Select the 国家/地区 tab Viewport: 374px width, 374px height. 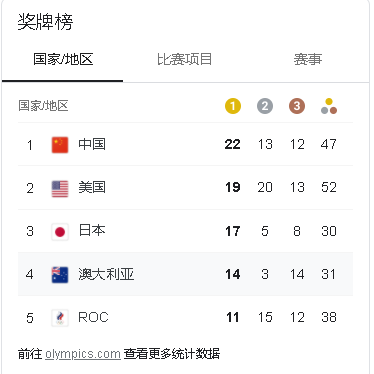coord(63,59)
